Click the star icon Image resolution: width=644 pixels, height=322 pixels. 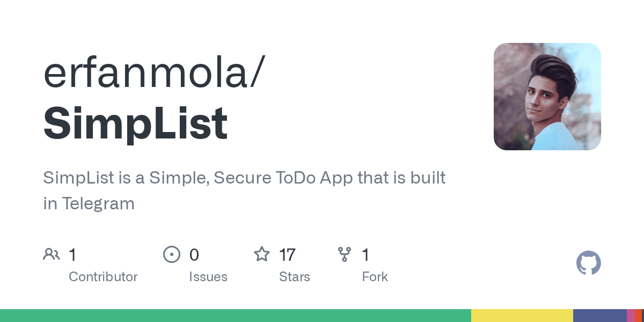point(262,254)
